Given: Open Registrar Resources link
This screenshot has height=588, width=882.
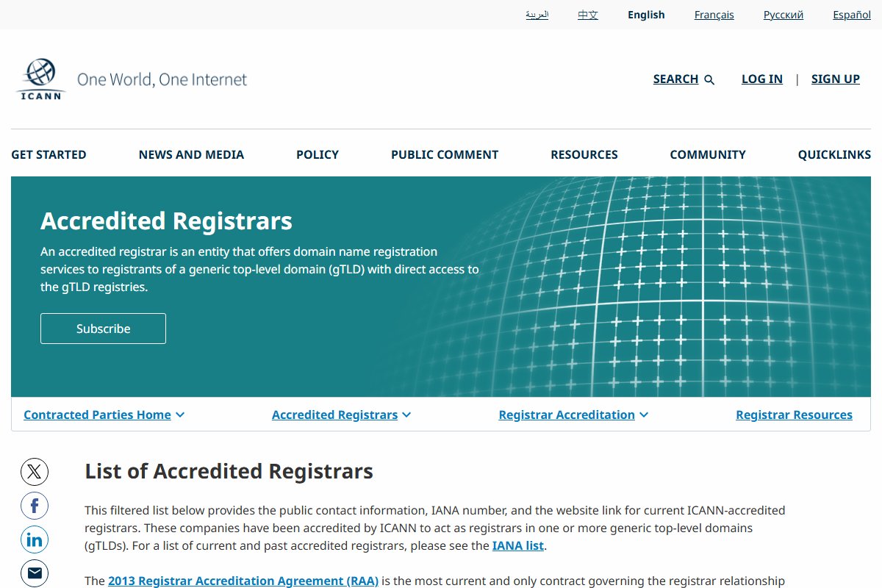Looking at the screenshot, I should pos(794,415).
